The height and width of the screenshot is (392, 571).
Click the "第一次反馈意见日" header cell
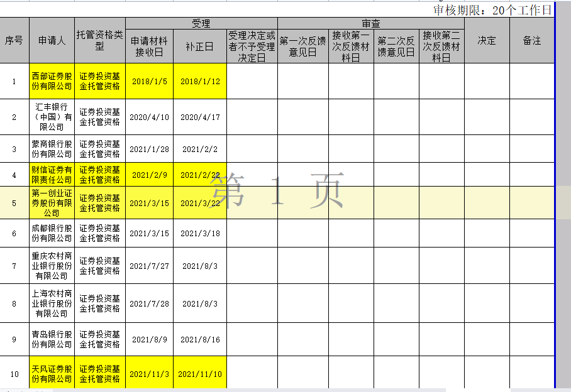click(303, 46)
